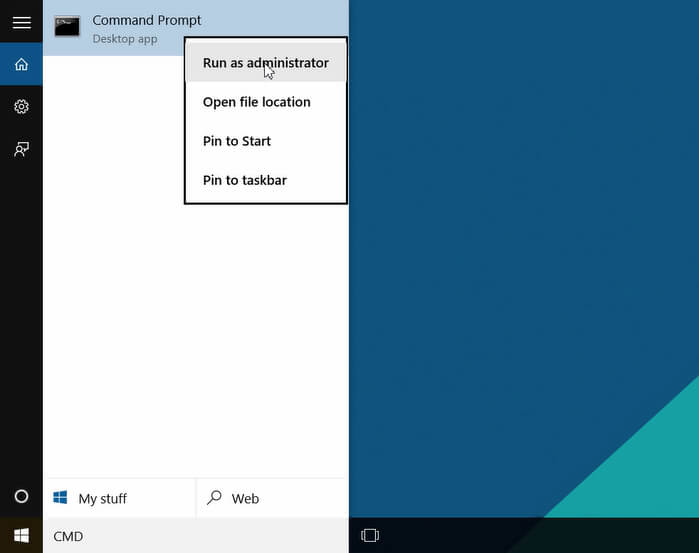This screenshot has height=553, width=699.
Task: Click the Web text label
Action: [245, 499]
